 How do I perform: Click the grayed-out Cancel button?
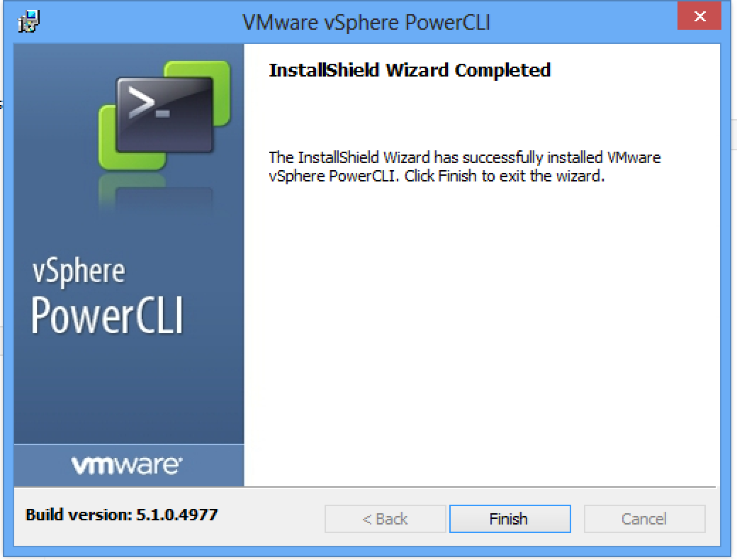coord(644,519)
